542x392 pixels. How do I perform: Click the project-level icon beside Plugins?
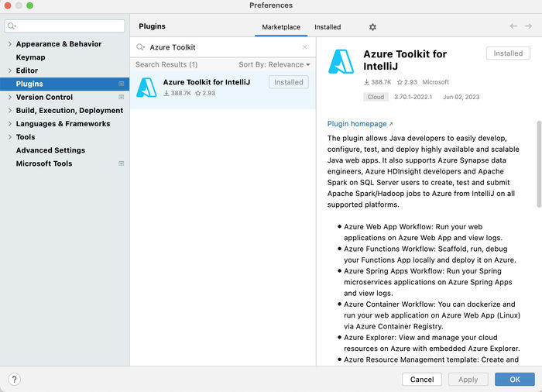point(122,84)
